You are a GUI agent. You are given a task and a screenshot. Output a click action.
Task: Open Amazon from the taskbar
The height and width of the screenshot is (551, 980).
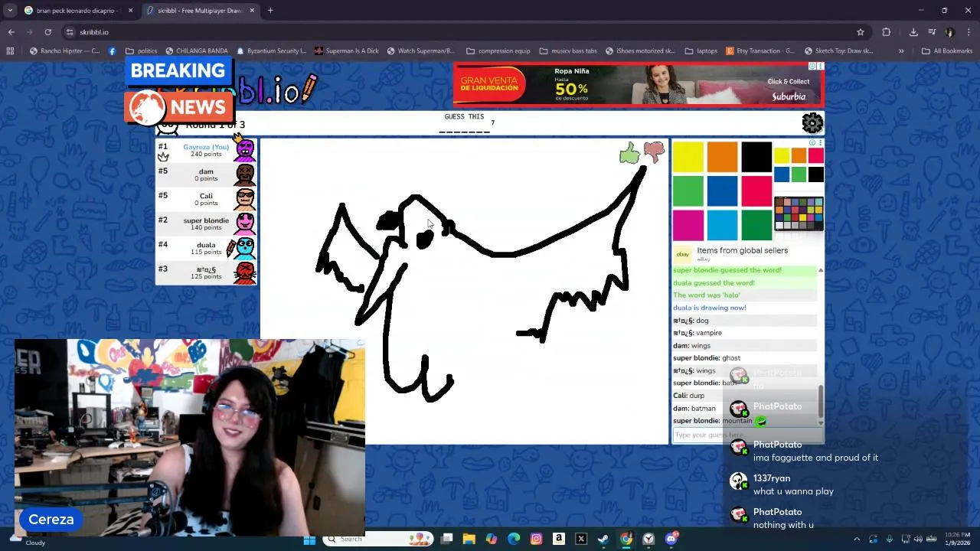coord(559,540)
